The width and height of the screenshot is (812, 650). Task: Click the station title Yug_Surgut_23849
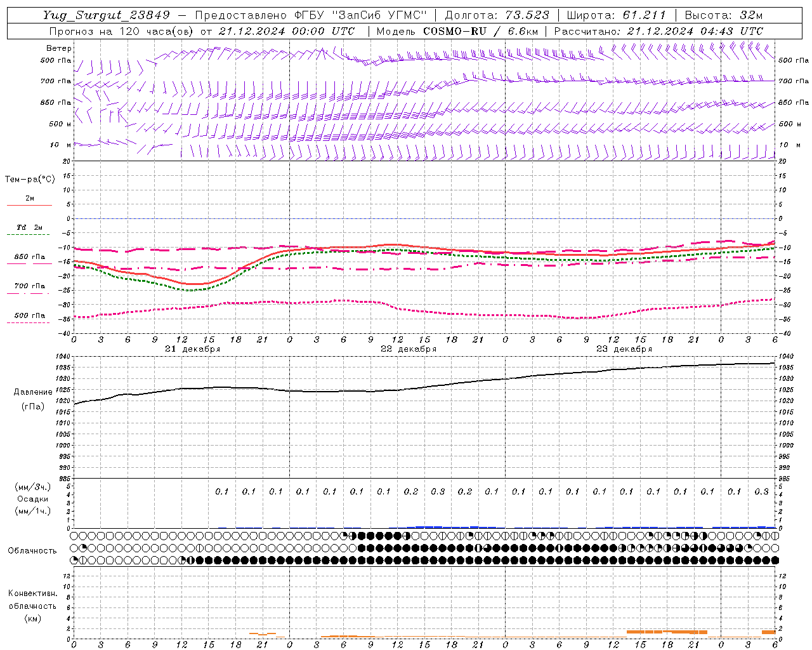pos(107,15)
